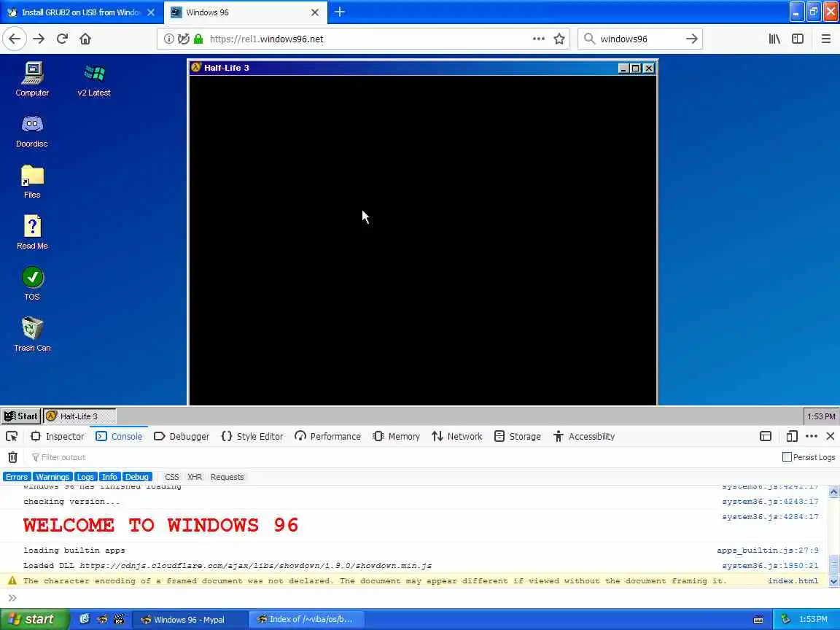The image size is (840, 630).
Task: Open index.html warning source link
Action: click(x=793, y=580)
